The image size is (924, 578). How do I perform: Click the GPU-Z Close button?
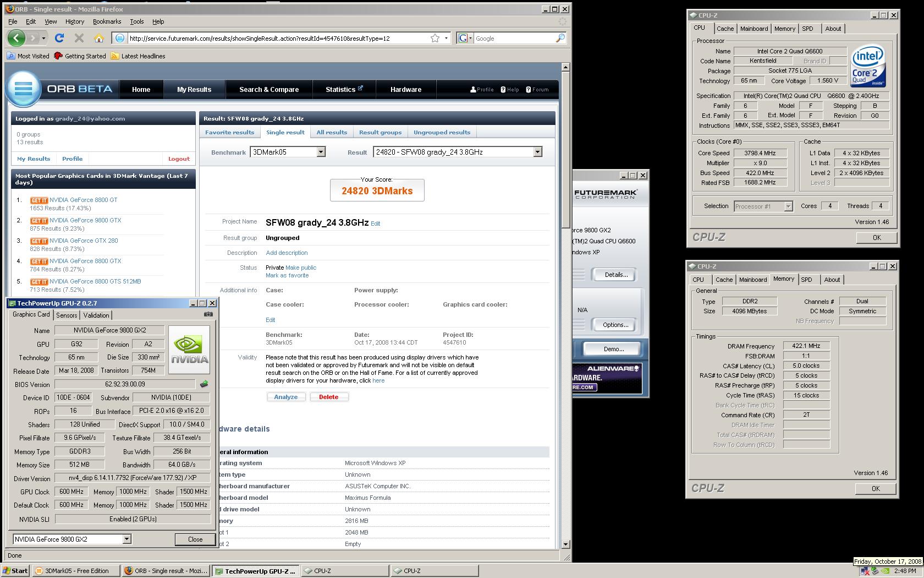tap(195, 539)
